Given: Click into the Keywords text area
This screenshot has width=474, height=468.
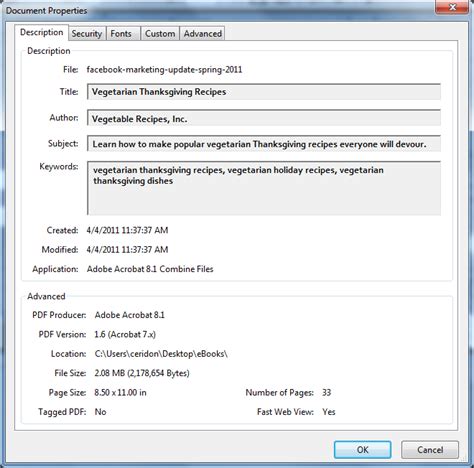Looking at the screenshot, I should [264, 188].
